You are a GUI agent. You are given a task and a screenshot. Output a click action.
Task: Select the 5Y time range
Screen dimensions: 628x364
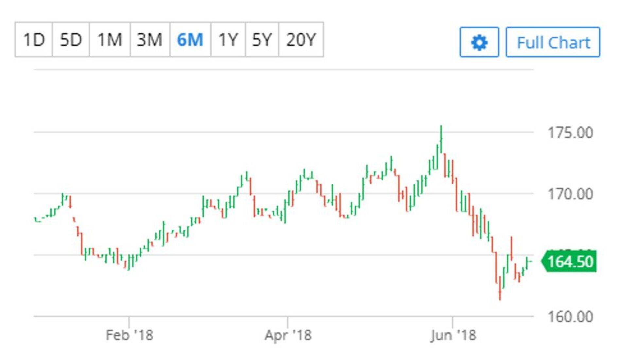(262, 40)
